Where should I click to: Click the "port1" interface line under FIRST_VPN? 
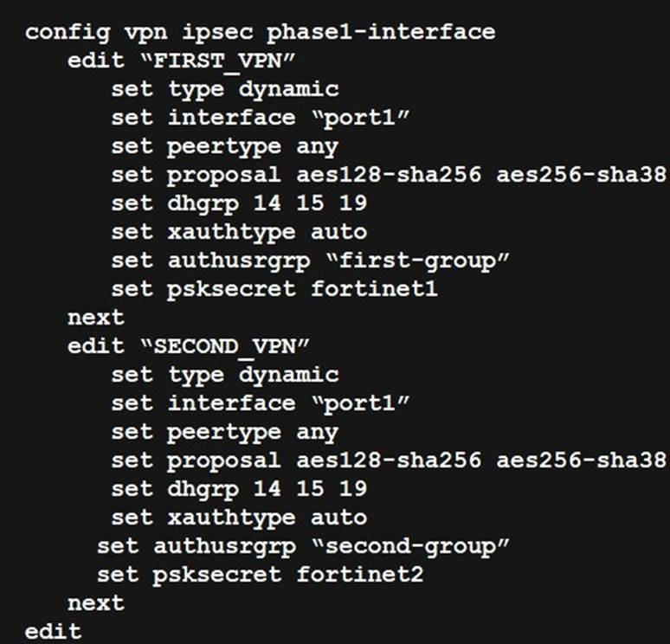coord(260,118)
